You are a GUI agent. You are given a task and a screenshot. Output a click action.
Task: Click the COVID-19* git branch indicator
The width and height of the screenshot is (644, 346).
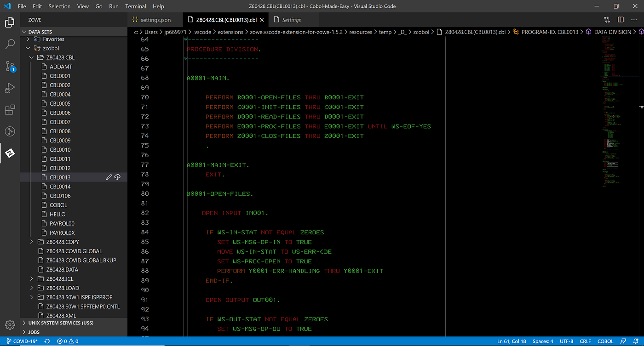(x=22, y=341)
